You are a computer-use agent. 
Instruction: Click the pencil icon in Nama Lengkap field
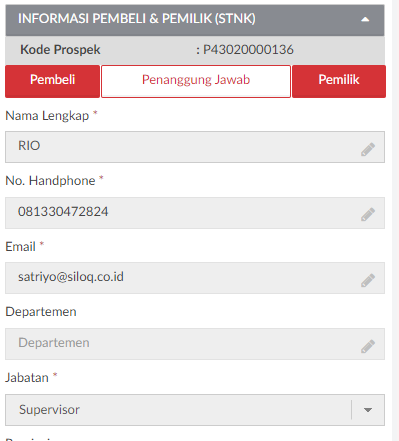pyautogui.click(x=368, y=149)
